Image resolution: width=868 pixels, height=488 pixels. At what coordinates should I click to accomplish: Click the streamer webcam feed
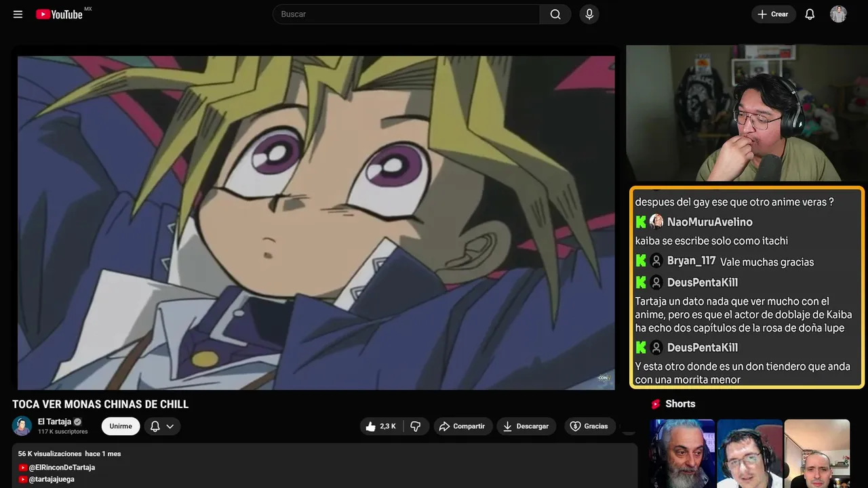coord(747,113)
